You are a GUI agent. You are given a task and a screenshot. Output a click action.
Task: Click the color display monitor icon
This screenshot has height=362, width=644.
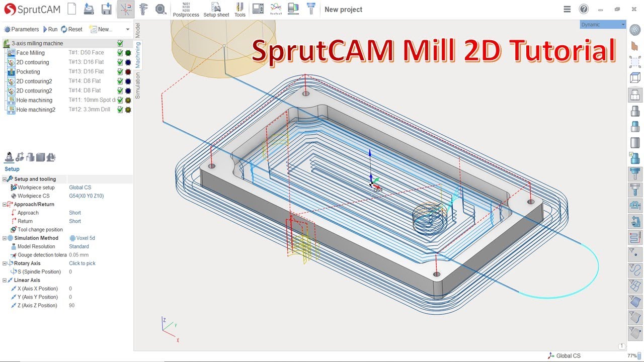coord(293,9)
